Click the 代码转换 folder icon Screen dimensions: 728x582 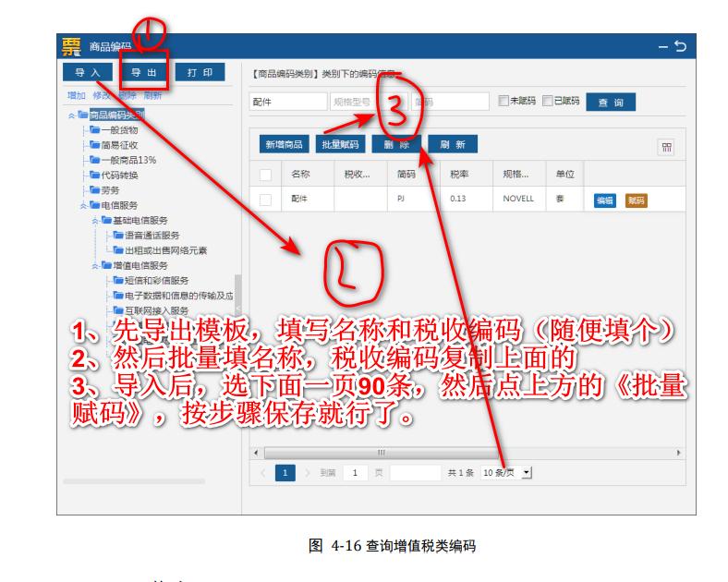(95, 175)
